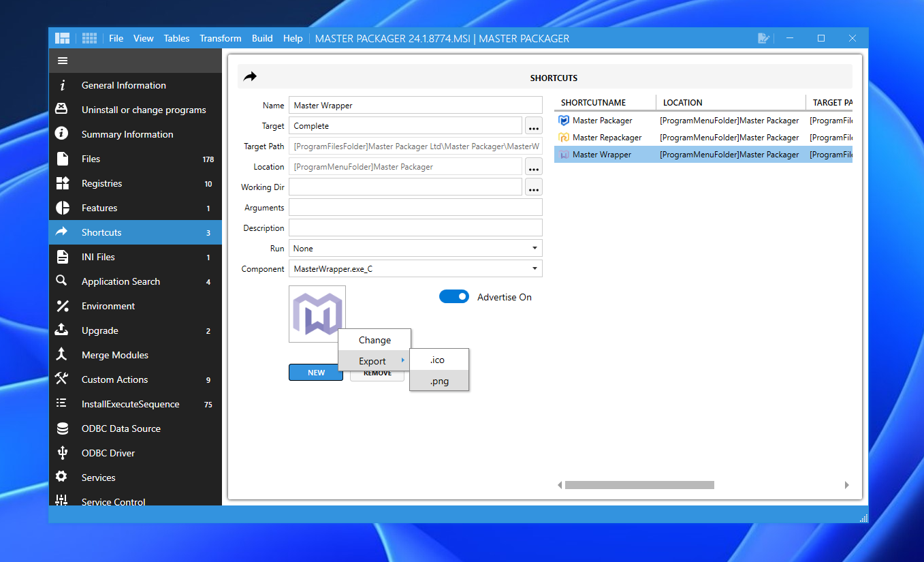924x562 pixels.
Task: Select the Master Wrapper name cell
Action: point(601,155)
